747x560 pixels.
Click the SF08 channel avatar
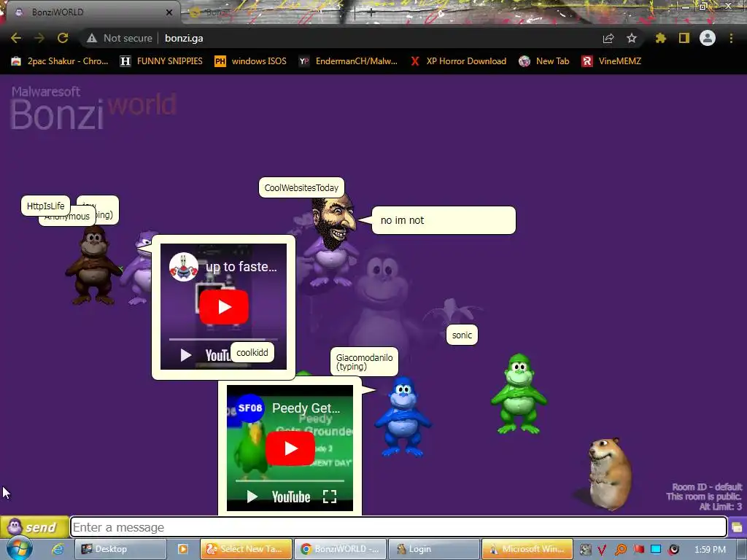pyautogui.click(x=250, y=408)
